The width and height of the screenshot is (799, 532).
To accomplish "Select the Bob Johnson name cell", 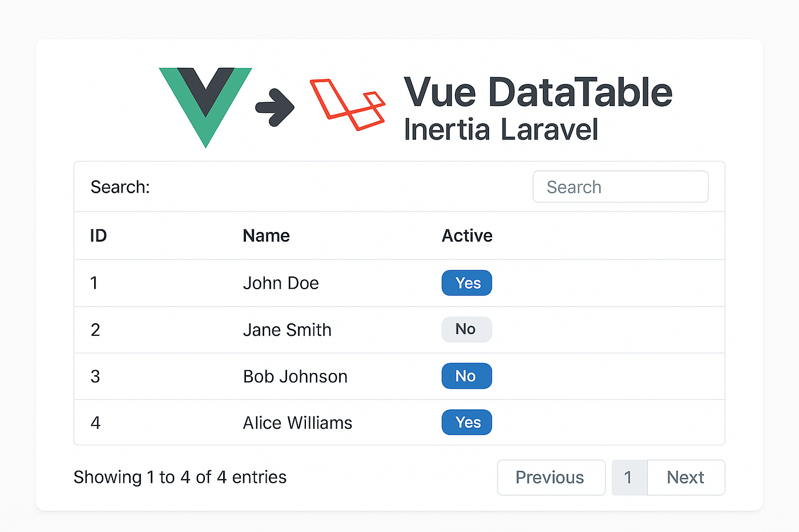I will [295, 376].
